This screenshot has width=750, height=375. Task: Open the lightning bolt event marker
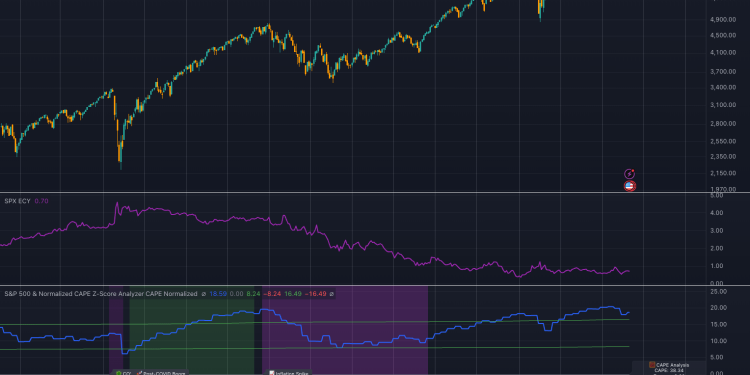629,174
